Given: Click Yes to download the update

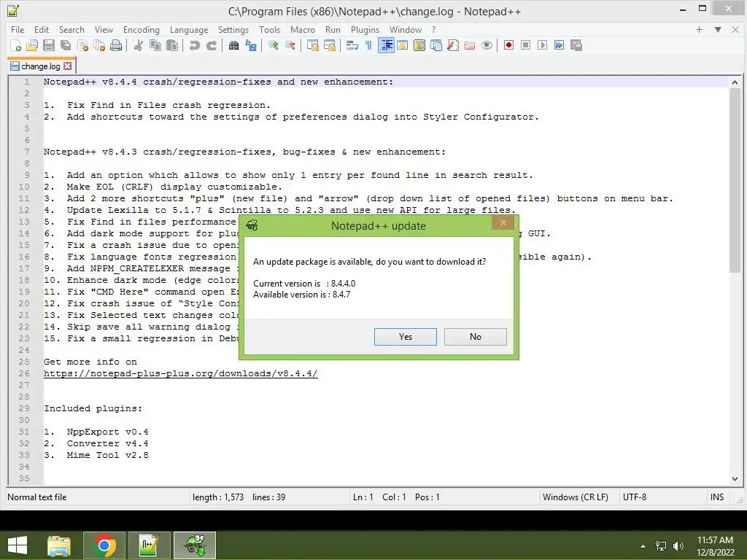Looking at the screenshot, I should (x=406, y=337).
